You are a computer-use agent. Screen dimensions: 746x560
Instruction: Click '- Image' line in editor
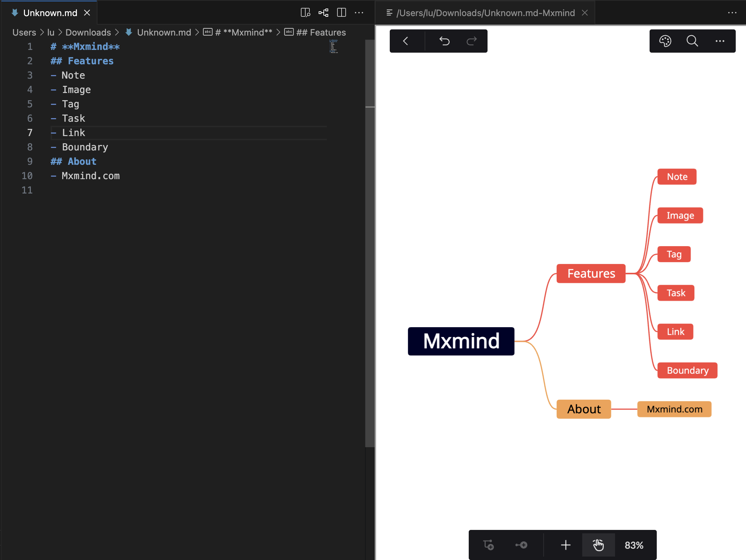pos(71,90)
